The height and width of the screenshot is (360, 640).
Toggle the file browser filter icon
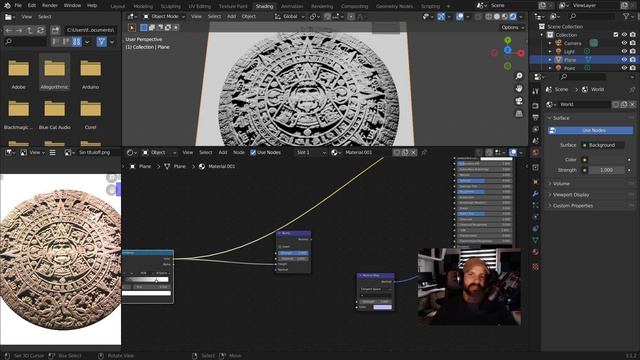pos(102,42)
